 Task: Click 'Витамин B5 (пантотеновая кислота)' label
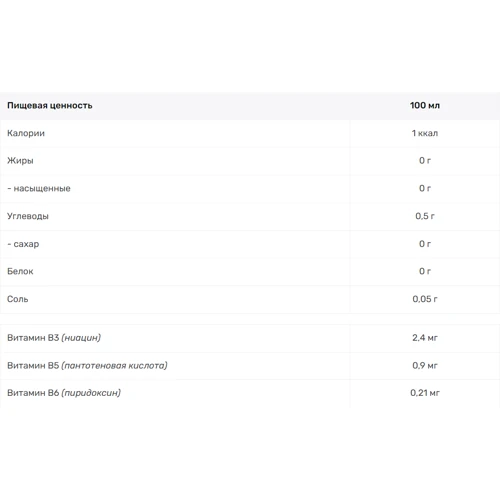(87, 366)
